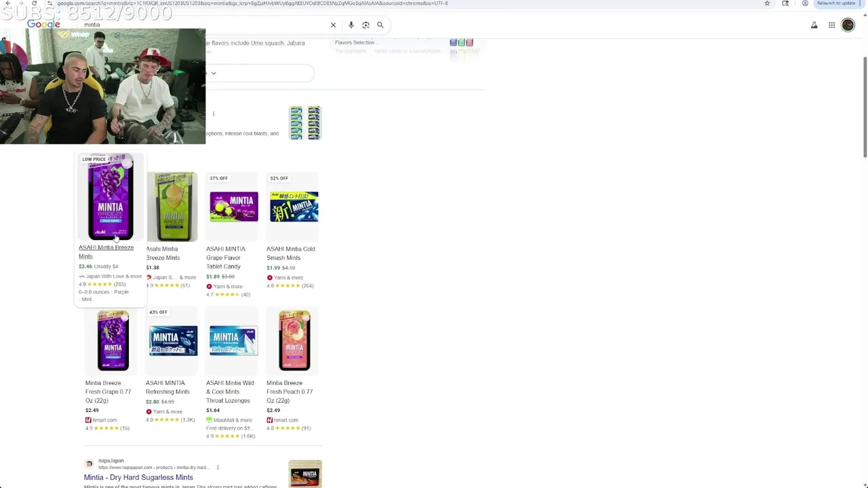Click the yellow-green Mintia Breeze product image

[173, 207]
